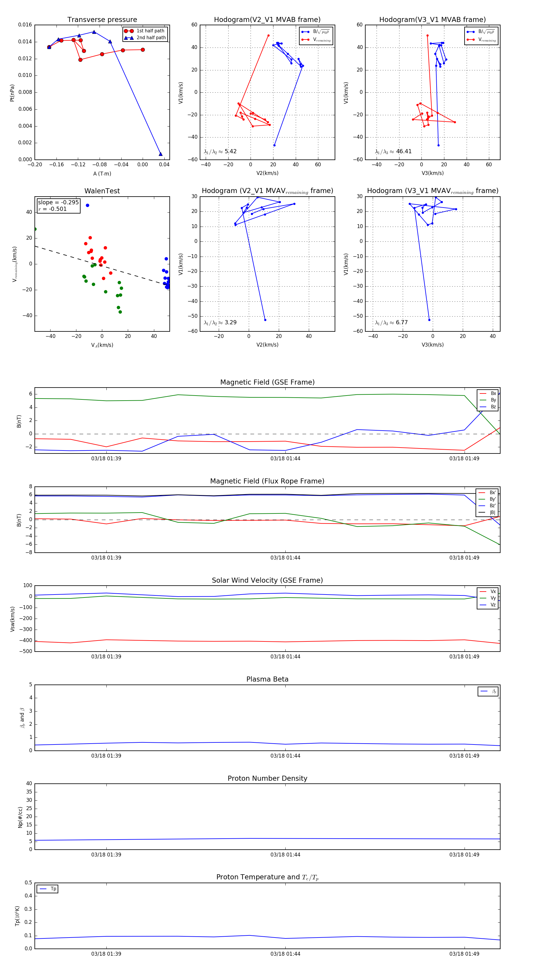The image size is (535, 980).
Task: Click the λ1/λ3 ≈ 6.77 label
Action: point(391,323)
